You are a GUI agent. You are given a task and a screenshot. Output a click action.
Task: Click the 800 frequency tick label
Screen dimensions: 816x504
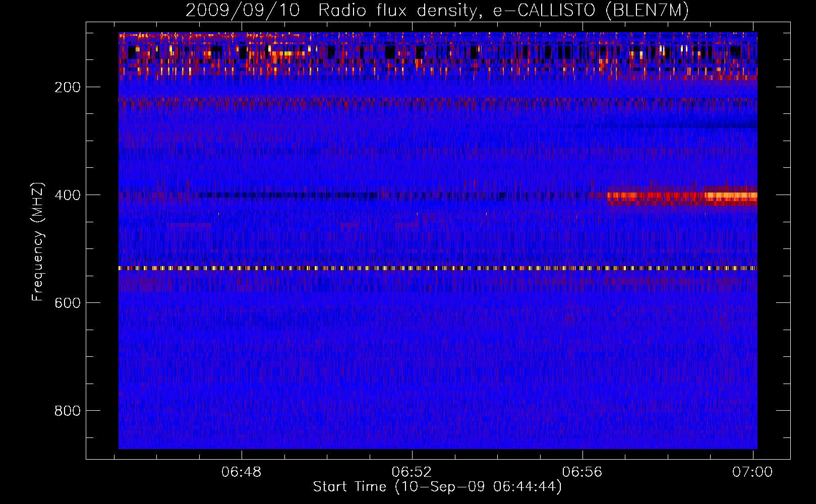tap(68, 411)
